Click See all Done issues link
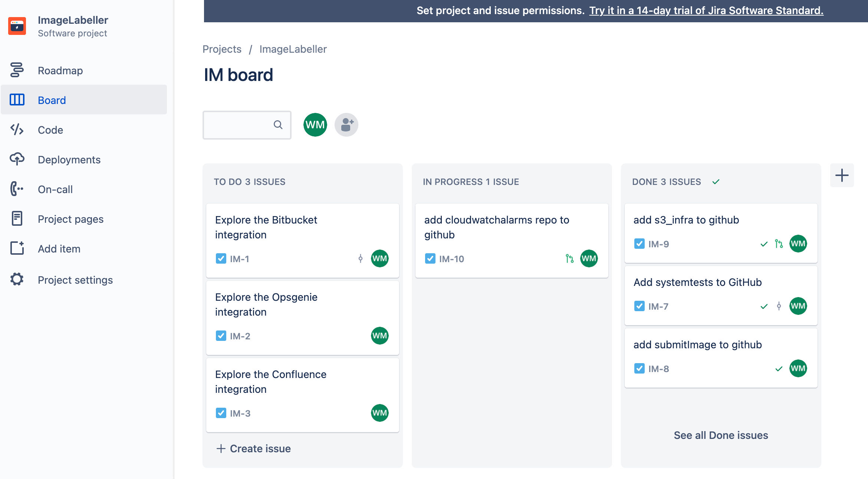This screenshot has height=479, width=868. [721, 435]
